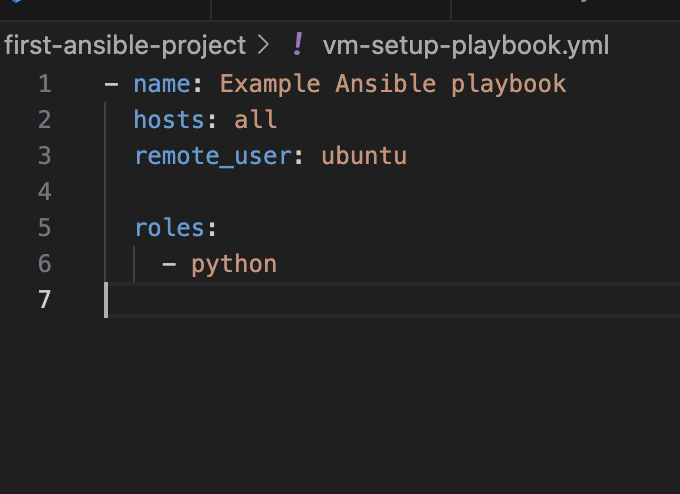680x494 pixels.
Task: Place cursor in the 'ubuntu' value
Action: click(x=364, y=156)
